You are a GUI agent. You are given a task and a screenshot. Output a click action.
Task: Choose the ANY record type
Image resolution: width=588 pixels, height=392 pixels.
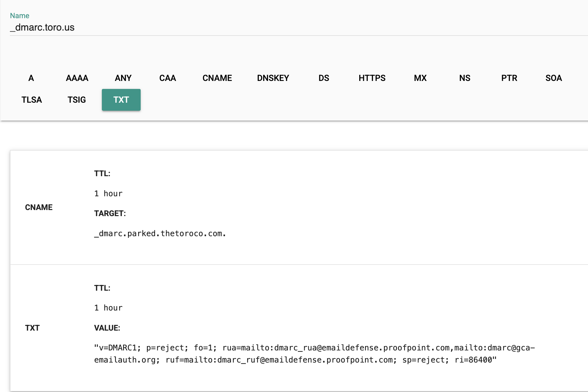123,78
